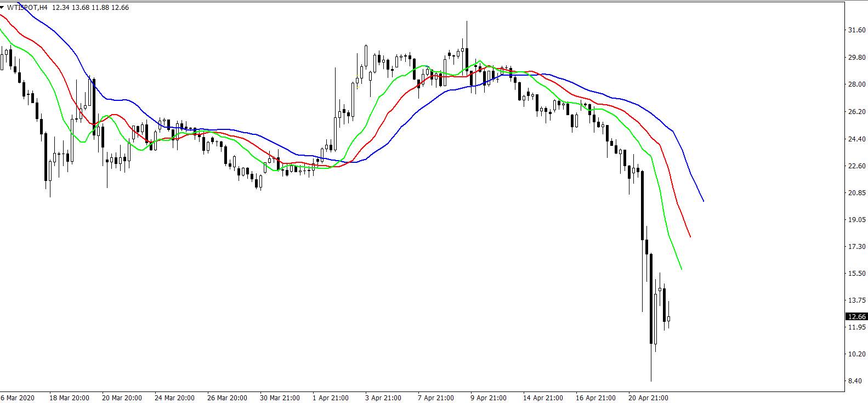
Task: Click the 7 Apr 21:00 time label
Action: [x=436, y=398]
